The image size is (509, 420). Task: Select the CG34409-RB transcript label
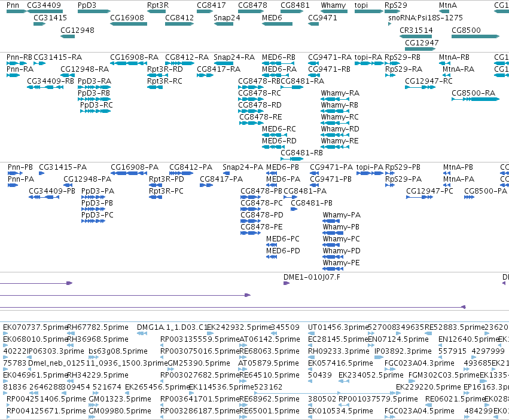click(51, 81)
